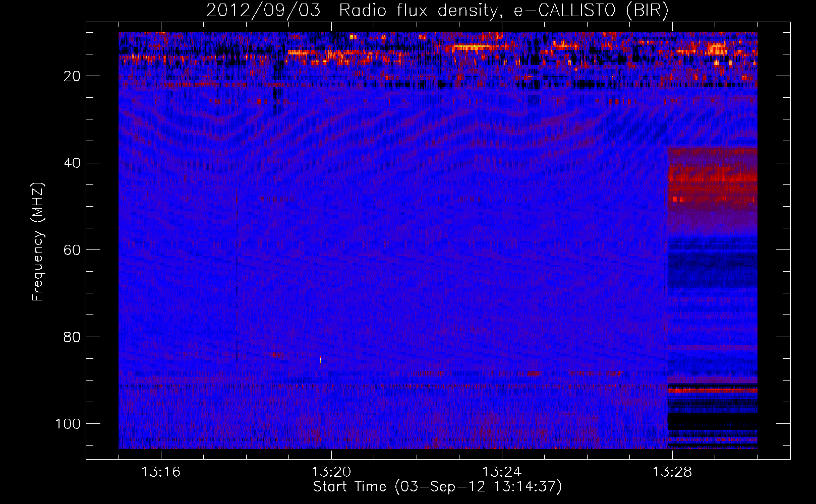Click the '60' frequency tick label
The width and height of the screenshot is (816, 504).
point(73,250)
